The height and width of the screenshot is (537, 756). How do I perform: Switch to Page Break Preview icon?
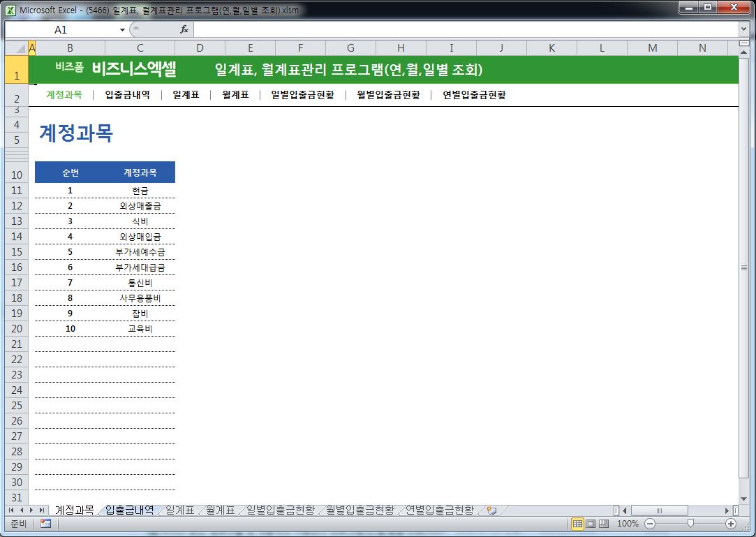click(x=604, y=524)
